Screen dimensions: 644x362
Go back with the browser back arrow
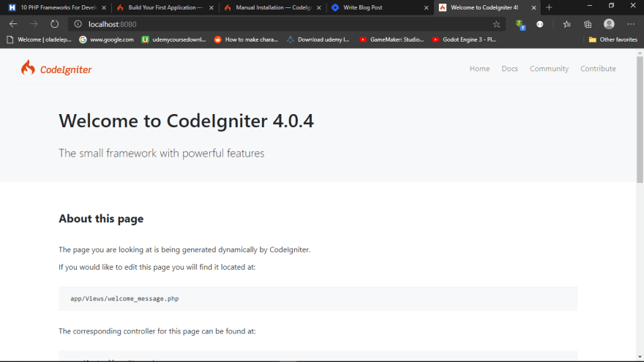point(13,24)
